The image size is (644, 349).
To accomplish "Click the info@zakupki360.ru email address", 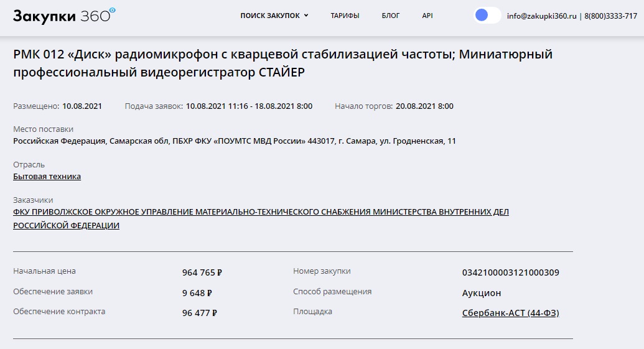I will 542,16.
